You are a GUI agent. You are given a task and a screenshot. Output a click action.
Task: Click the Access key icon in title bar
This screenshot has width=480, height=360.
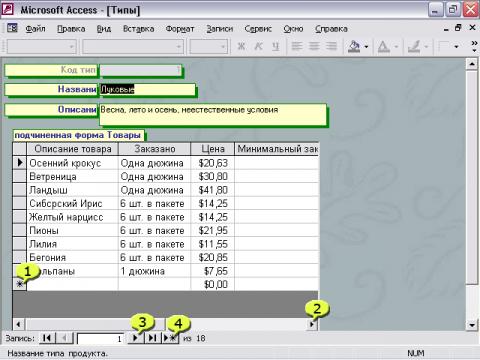[7, 9]
